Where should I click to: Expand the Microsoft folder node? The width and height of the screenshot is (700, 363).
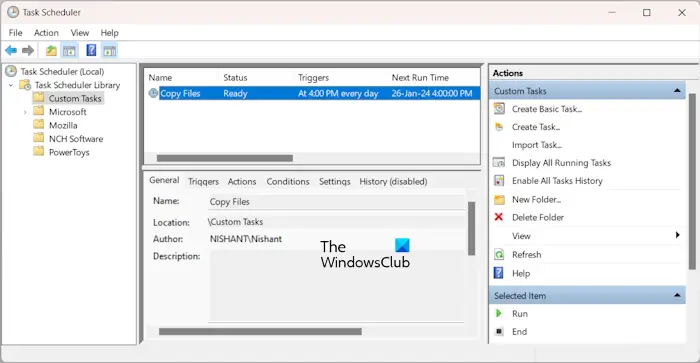coord(25,112)
